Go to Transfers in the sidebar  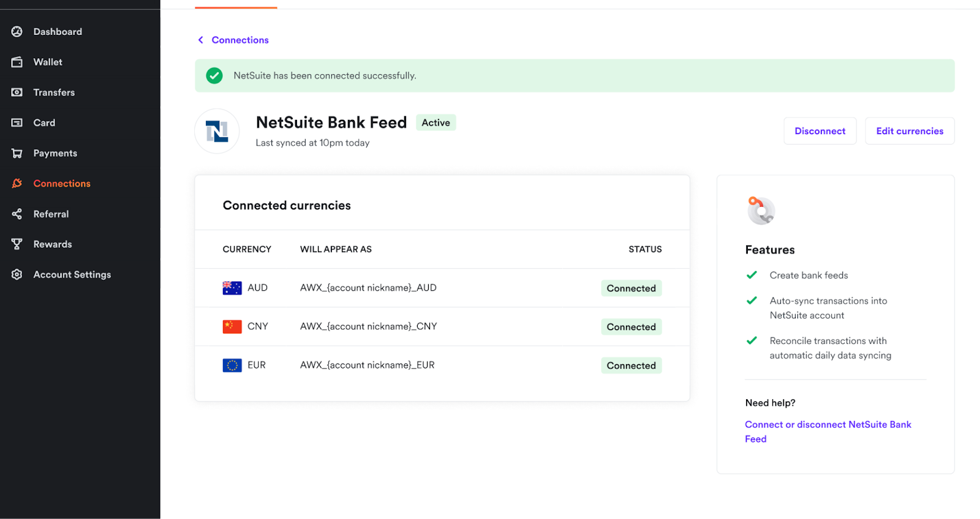pos(54,92)
